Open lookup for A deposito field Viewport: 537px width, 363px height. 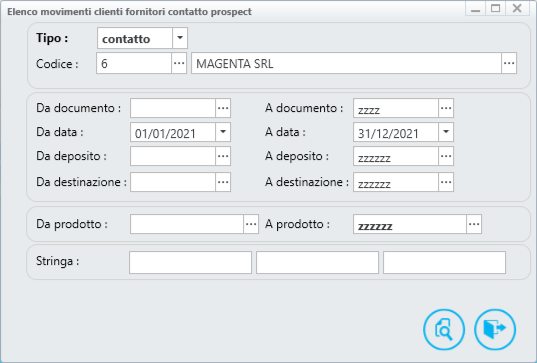coord(446,156)
